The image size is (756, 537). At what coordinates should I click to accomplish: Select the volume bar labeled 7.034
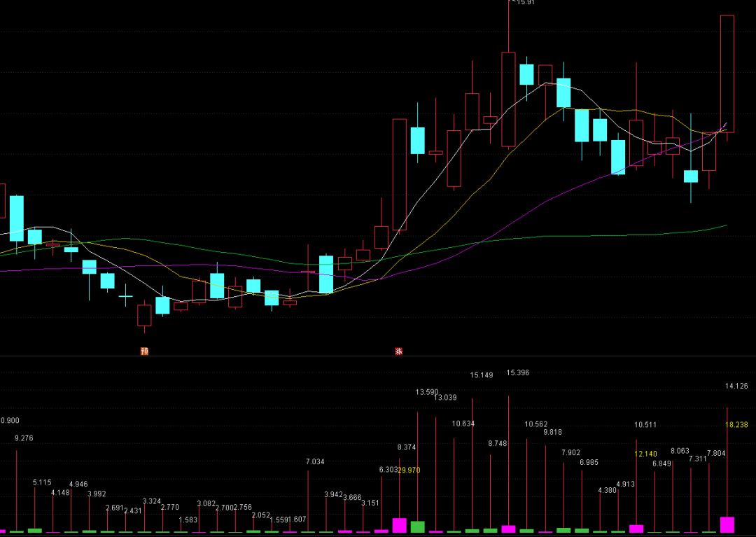click(308, 501)
